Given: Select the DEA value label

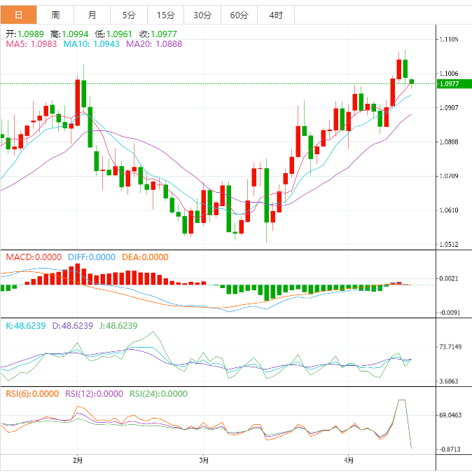Looking at the screenshot, I should (x=145, y=257).
